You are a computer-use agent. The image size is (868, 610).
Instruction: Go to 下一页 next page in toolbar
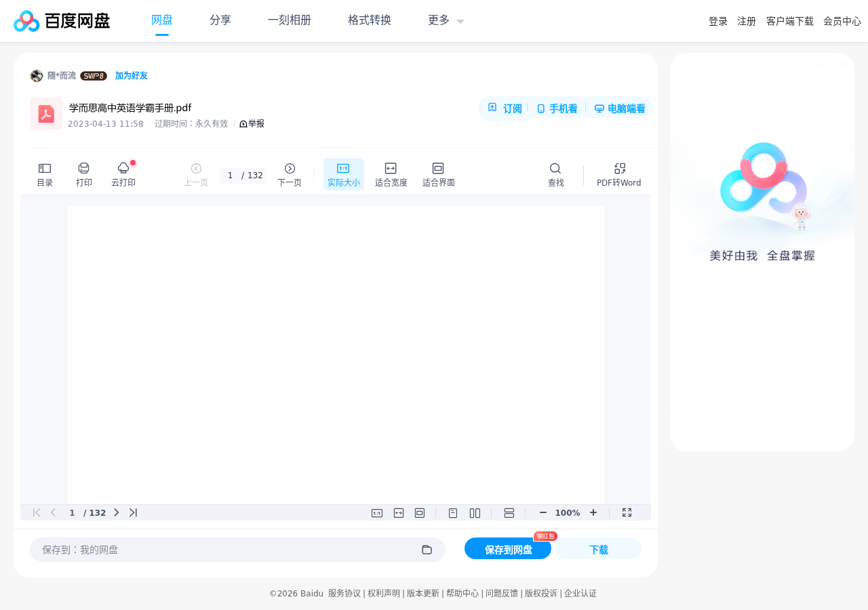tap(290, 175)
